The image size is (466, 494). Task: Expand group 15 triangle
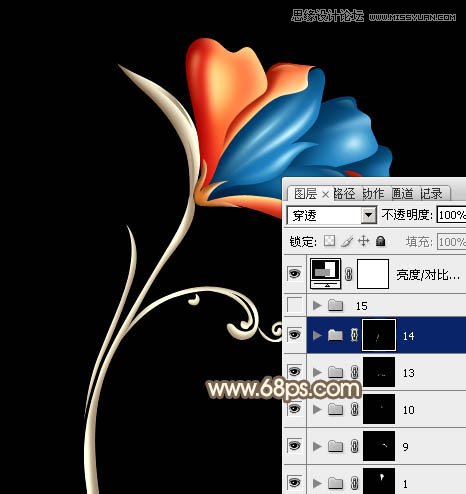click(317, 305)
